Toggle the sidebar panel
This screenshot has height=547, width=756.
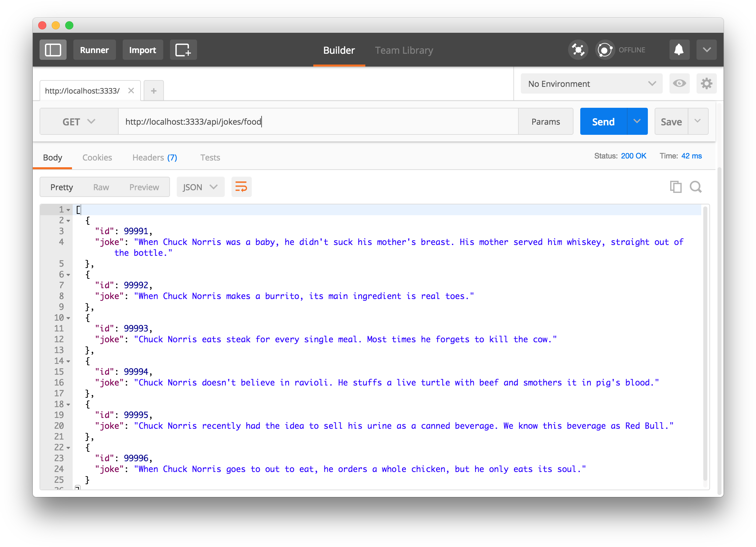(x=53, y=49)
